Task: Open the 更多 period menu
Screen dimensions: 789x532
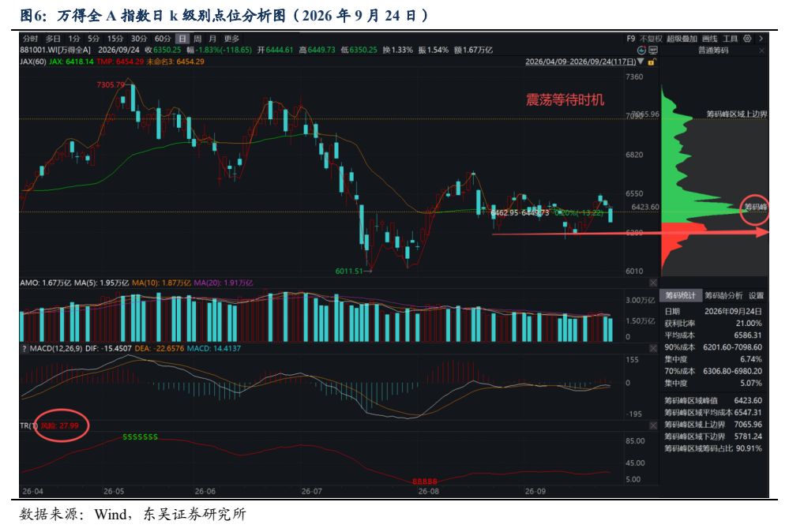Action: [x=231, y=39]
